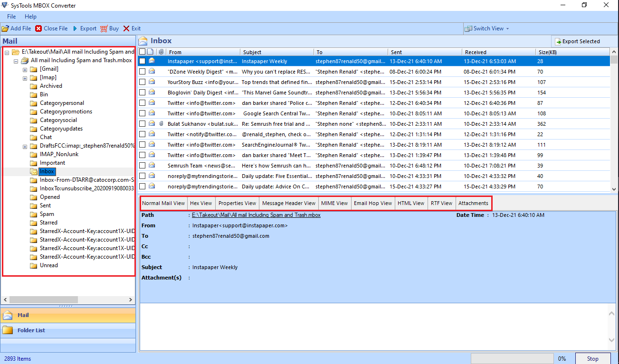Click the Unread folder icon
Screen dimensions: 619x364
34,266
